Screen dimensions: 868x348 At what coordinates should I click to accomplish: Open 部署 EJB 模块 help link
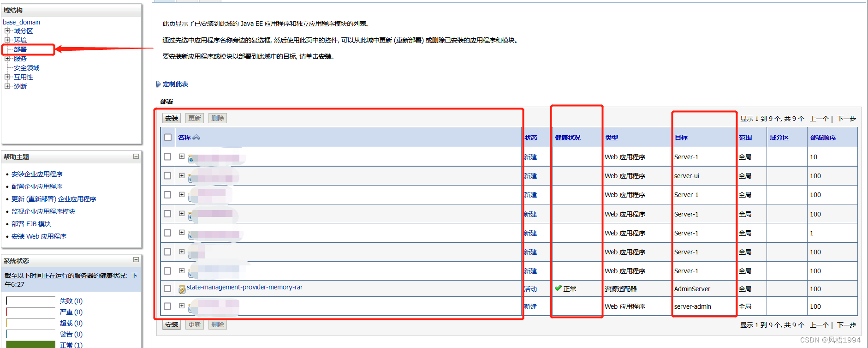31,224
